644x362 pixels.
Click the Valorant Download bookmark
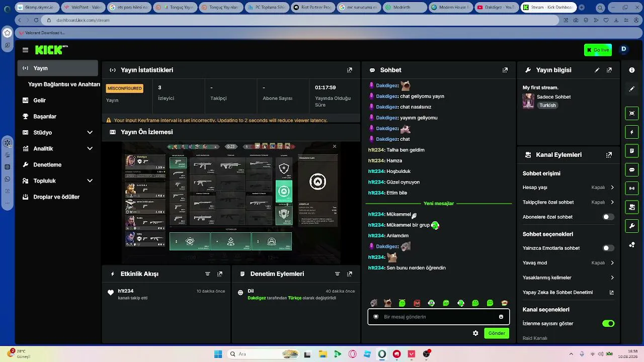point(41,33)
